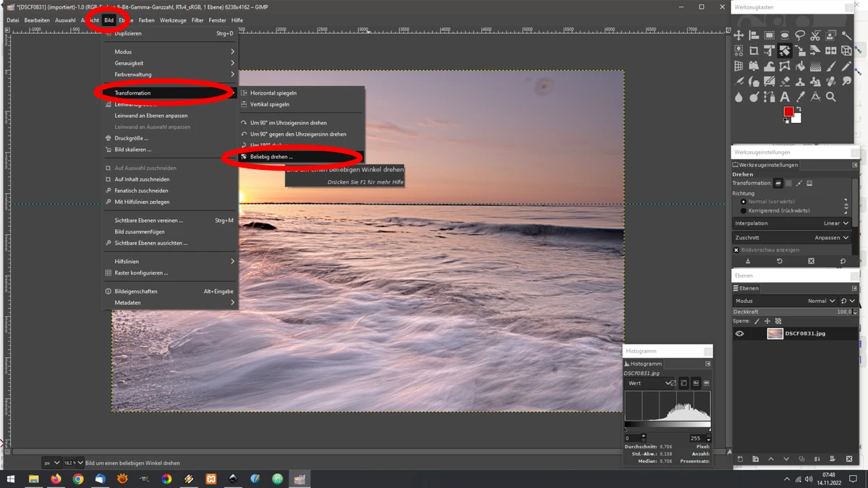Set Transformation target to path

tap(799, 184)
